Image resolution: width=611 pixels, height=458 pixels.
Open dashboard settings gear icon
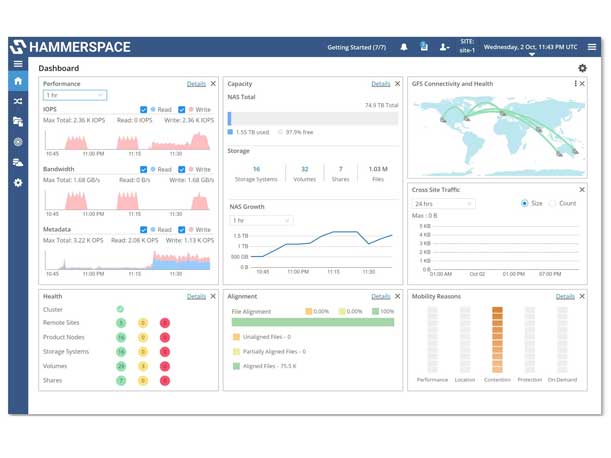[582, 68]
